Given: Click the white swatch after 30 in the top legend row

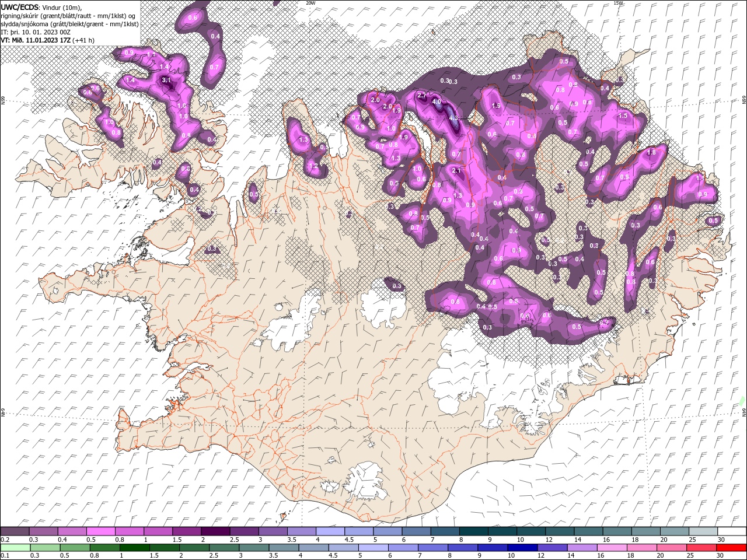Looking at the screenshot, I should coord(732,531).
